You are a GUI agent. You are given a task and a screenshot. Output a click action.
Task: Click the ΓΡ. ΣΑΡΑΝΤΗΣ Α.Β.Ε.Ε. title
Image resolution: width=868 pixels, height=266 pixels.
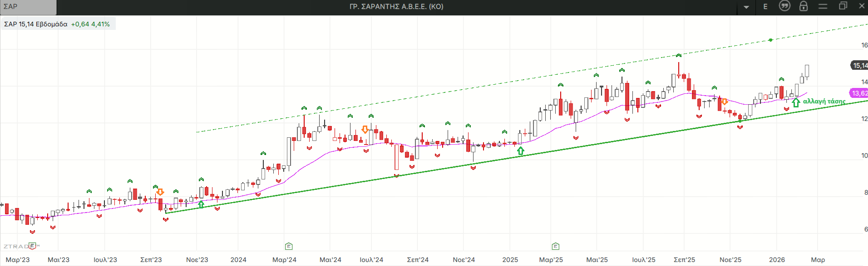click(396, 6)
